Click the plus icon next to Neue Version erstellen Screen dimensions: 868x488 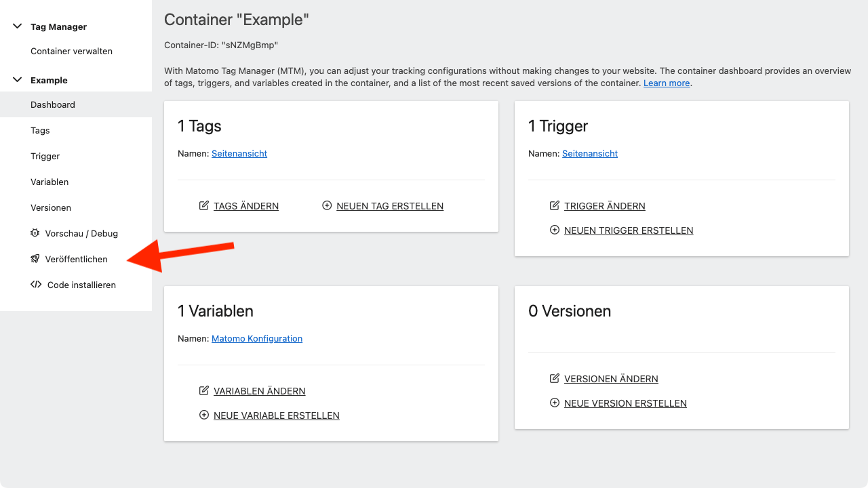click(555, 403)
